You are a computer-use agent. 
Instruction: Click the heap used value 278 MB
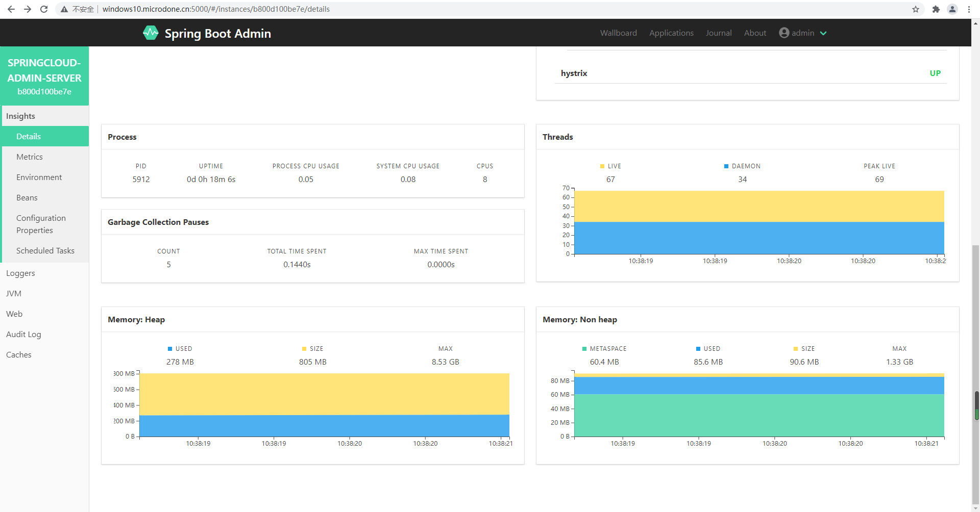(x=180, y=362)
